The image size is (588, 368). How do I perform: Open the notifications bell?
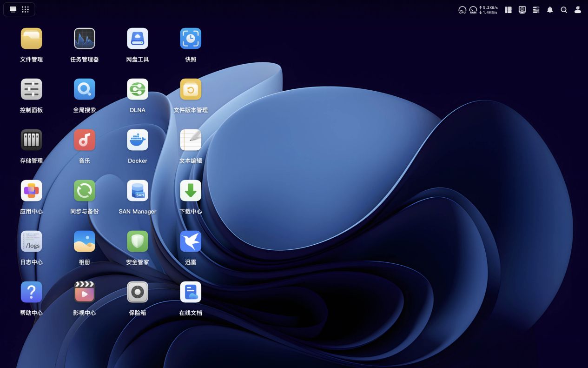click(550, 10)
